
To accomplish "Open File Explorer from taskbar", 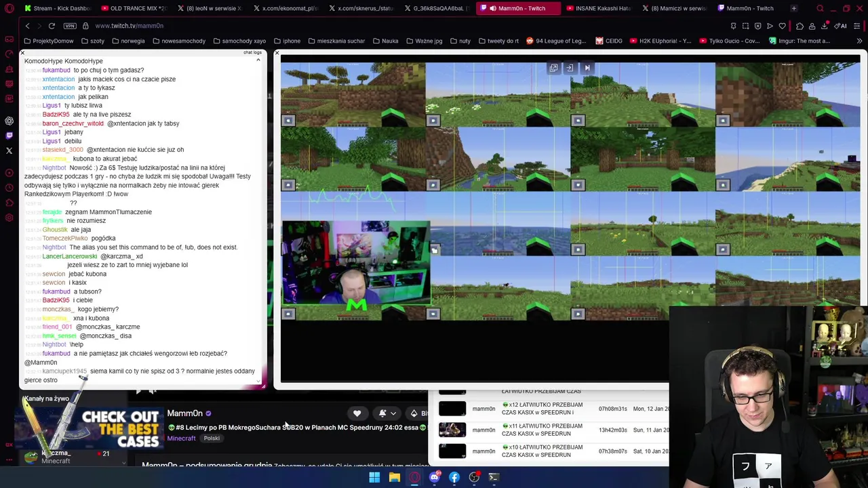I will coord(394,478).
